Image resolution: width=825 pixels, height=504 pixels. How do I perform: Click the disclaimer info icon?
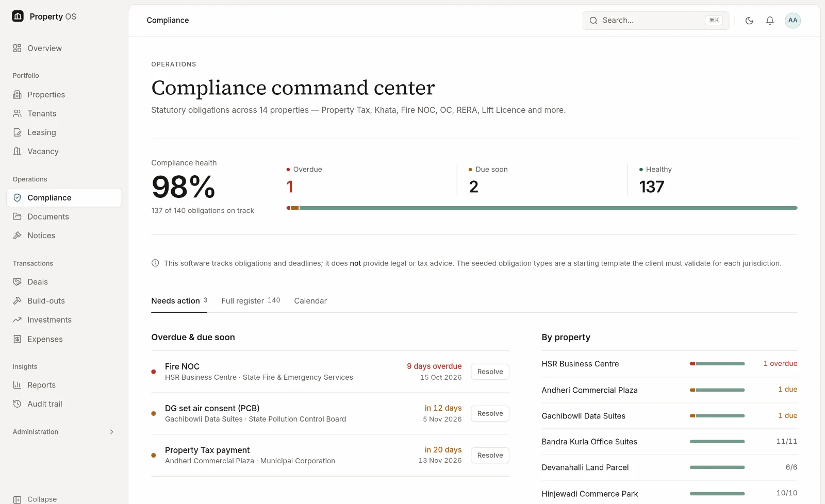click(x=155, y=263)
